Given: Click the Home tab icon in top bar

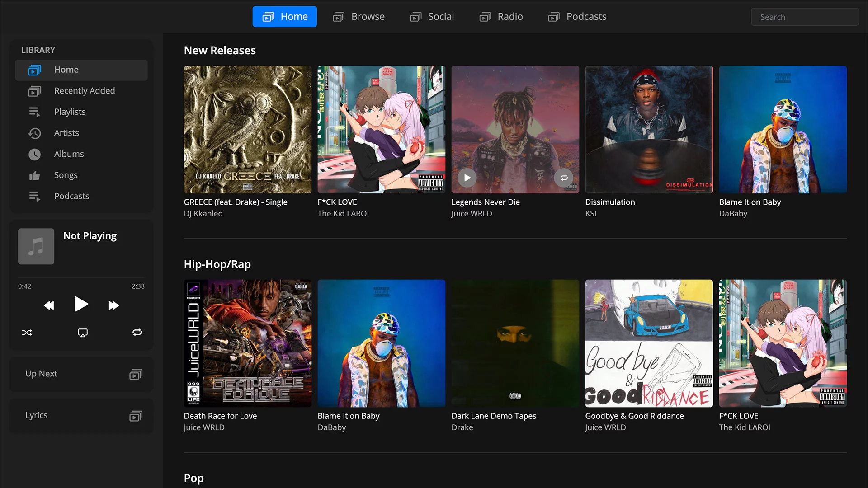Looking at the screenshot, I should [268, 17].
